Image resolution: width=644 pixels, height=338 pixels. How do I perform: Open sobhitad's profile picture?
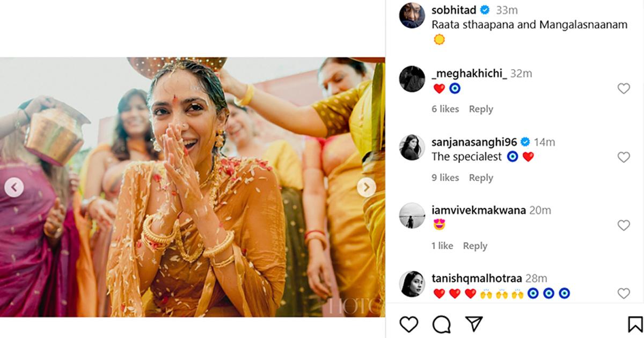[x=412, y=15]
